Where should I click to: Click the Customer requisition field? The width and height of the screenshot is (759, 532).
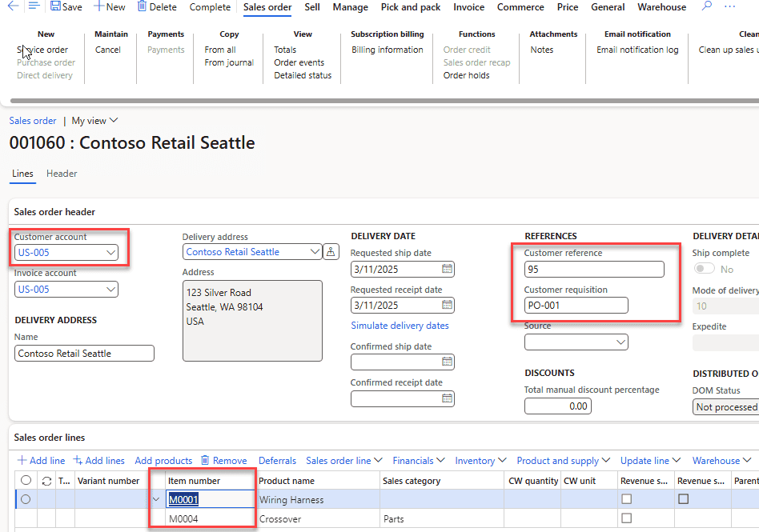pyautogui.click(x=576, y=305)
